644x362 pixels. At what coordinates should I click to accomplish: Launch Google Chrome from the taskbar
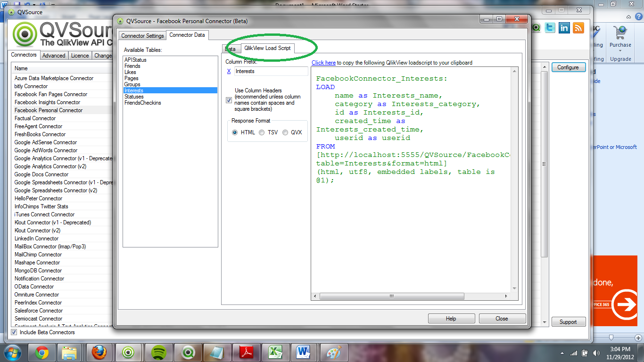(x=41, y=352)
